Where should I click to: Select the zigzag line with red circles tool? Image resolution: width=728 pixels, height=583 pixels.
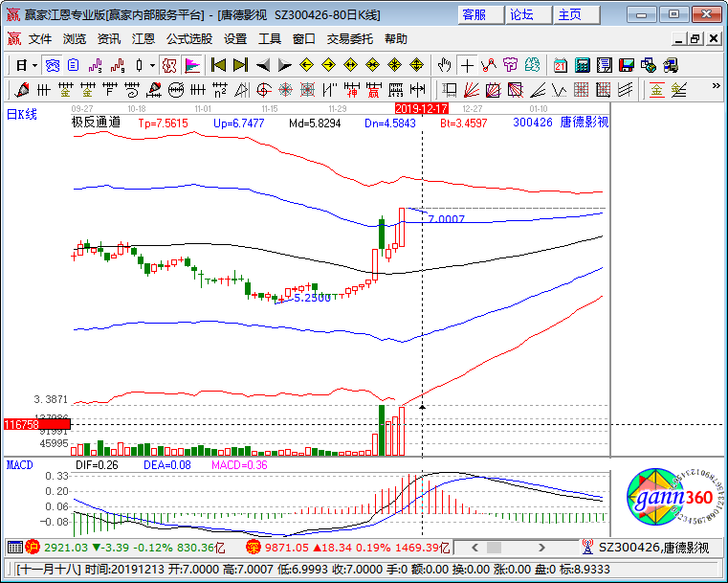point(489,65)
